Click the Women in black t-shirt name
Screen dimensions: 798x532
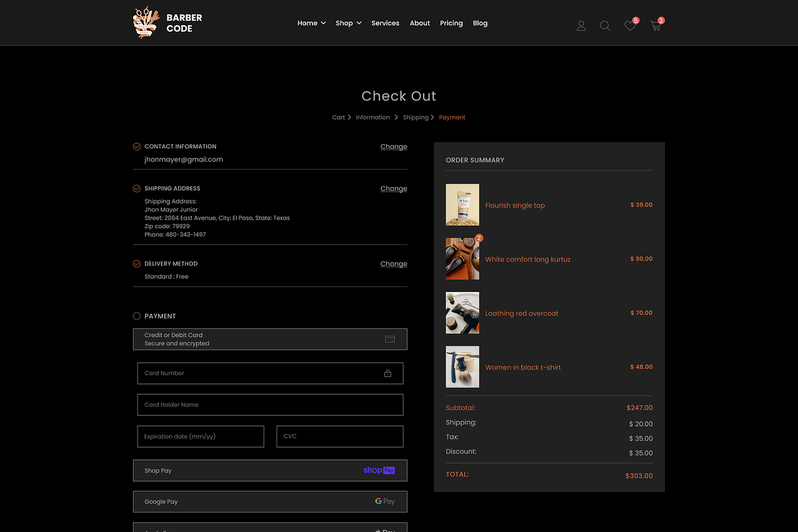(x=523, y=367)
